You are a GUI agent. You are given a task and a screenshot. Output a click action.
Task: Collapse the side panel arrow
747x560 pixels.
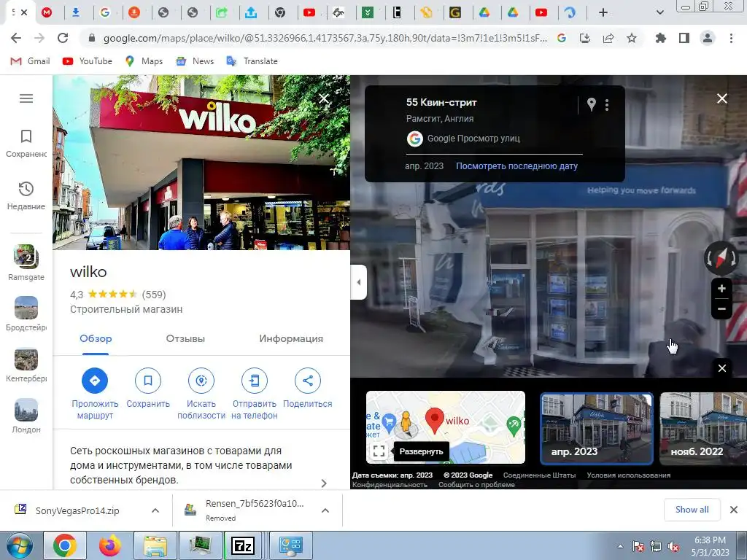(x=359, y=282)
